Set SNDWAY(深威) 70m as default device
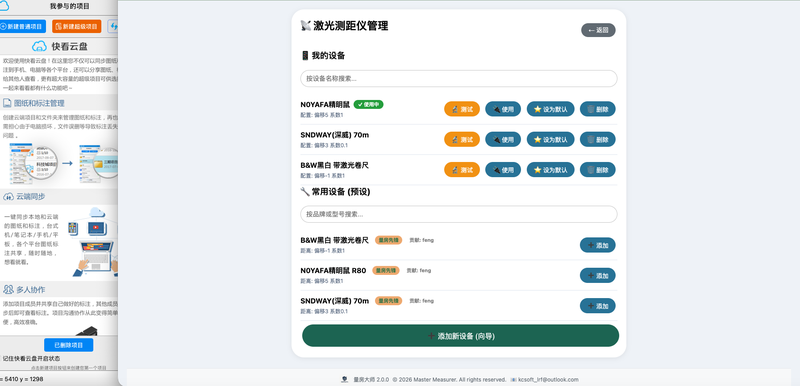Screen dimensions: 800x386 (551, 139)
